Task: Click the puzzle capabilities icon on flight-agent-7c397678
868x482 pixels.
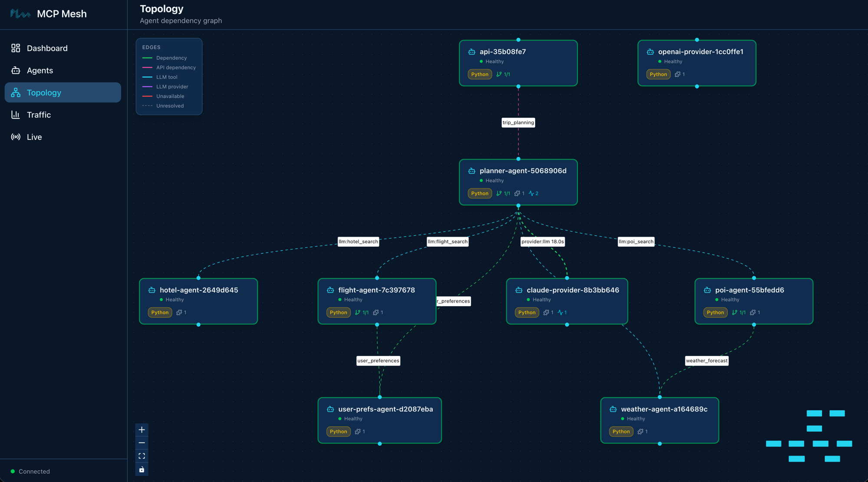Action: 376,312
